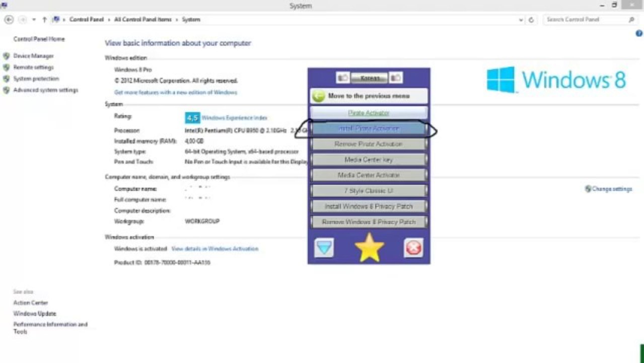
Task: Click the Refresh button in address bar
Action: (531, 20)
